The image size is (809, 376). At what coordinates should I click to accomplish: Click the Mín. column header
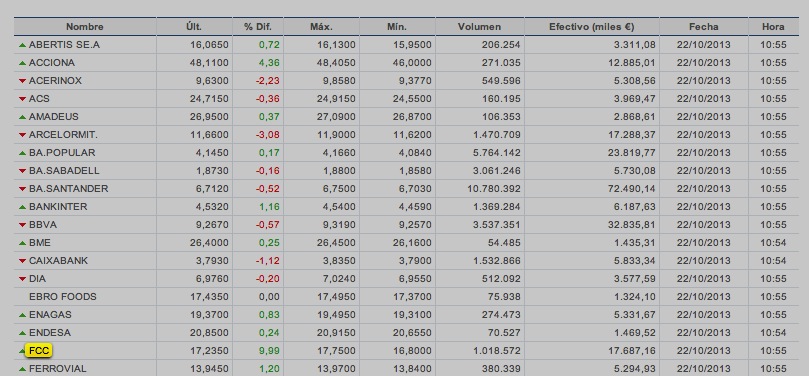pyautogui.click(x=397, y=27)
